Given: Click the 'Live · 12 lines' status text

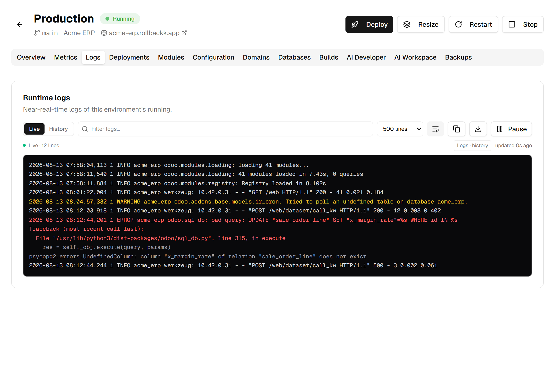Looking at the screenshot, I should [x=44, y=146].
